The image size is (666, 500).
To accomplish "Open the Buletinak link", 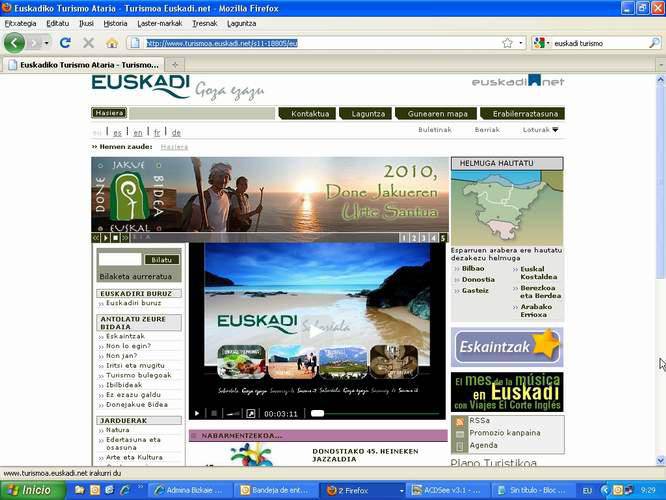I will coord(435,130).
